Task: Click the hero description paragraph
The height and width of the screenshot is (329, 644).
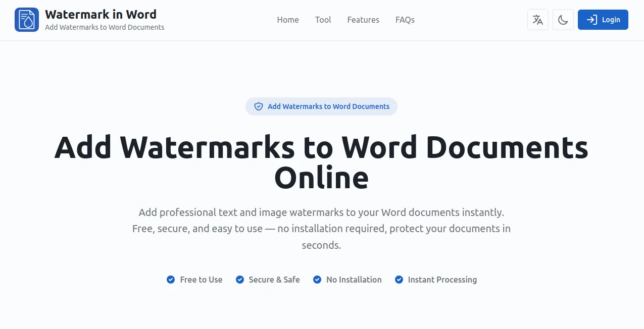Action: tap(321, 228)
